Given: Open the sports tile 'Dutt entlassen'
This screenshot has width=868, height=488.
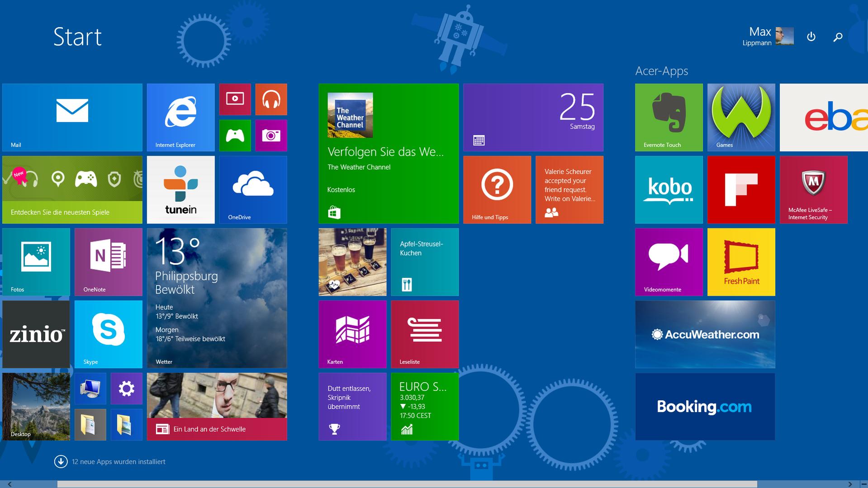Looking at the screenshot, I should 353,407.
